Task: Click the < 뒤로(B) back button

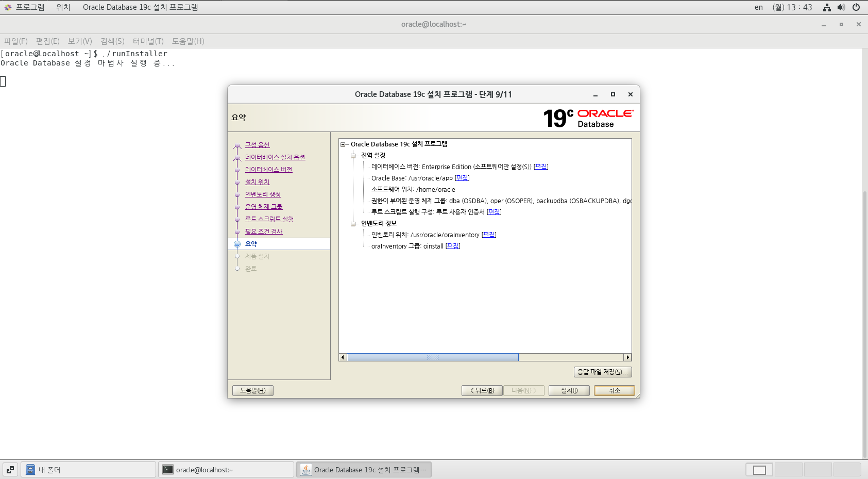Action: point(482,390)
